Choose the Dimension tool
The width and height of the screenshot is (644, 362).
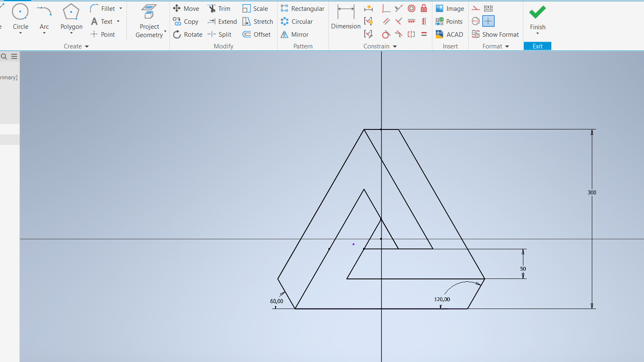[x=346, y=17]
